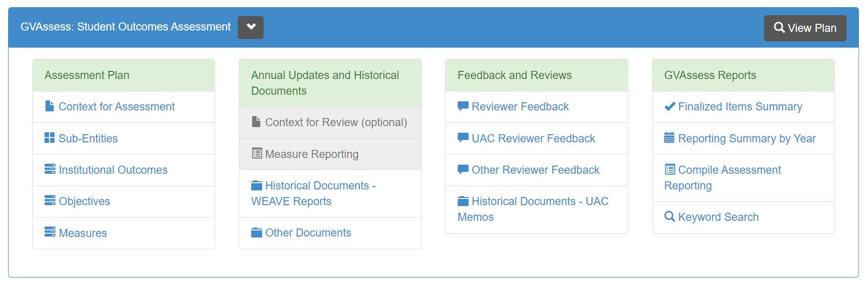Click the Feedback and Reviews panel header
The width and height of the screenshot is (868, 287).
click(514, 75)
